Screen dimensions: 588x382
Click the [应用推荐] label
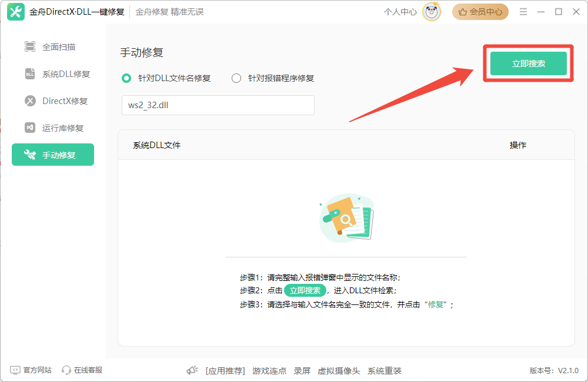[x=225, y=371]
